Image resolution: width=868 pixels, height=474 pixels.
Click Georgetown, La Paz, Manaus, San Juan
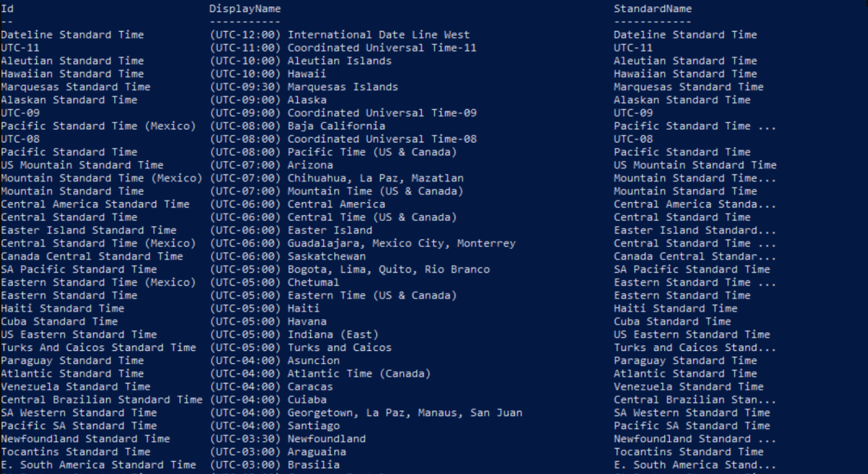[x=405, y=412]
